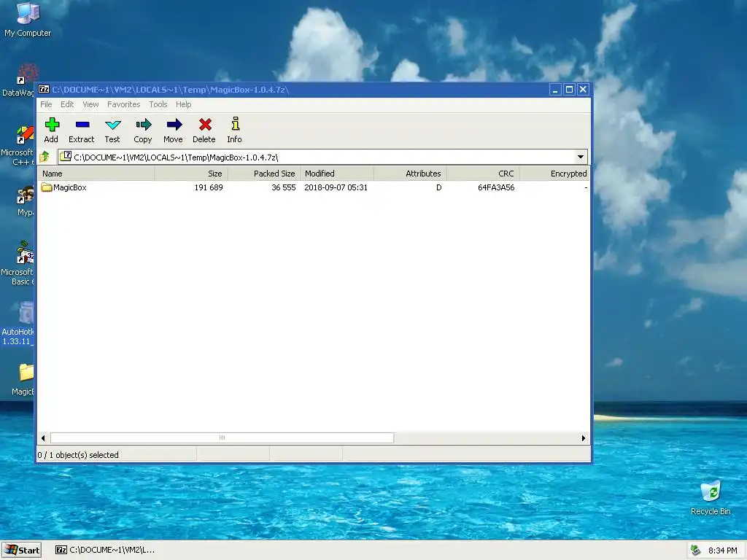Image resolution: width=747 pixels, height=560 pixels.
Task: Click the Move toolbar icon
Action: coord(174,125)
